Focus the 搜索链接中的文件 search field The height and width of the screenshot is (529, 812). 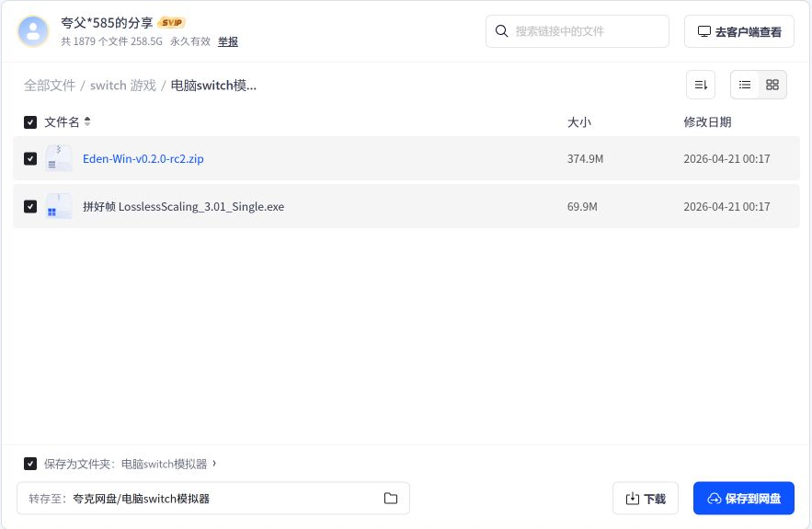[x=578, y=31]
